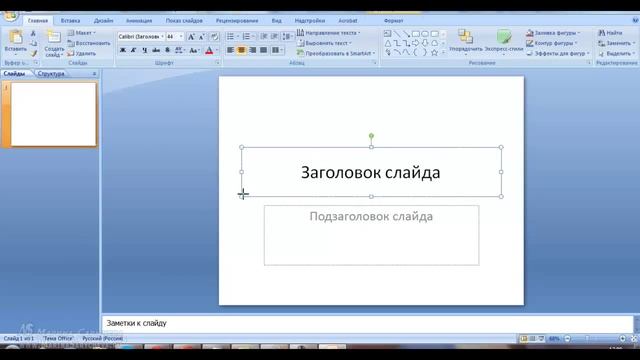Open the Character spacing (AV) dropdown
The height and width of the screenshot is (360, 640).
180,50
